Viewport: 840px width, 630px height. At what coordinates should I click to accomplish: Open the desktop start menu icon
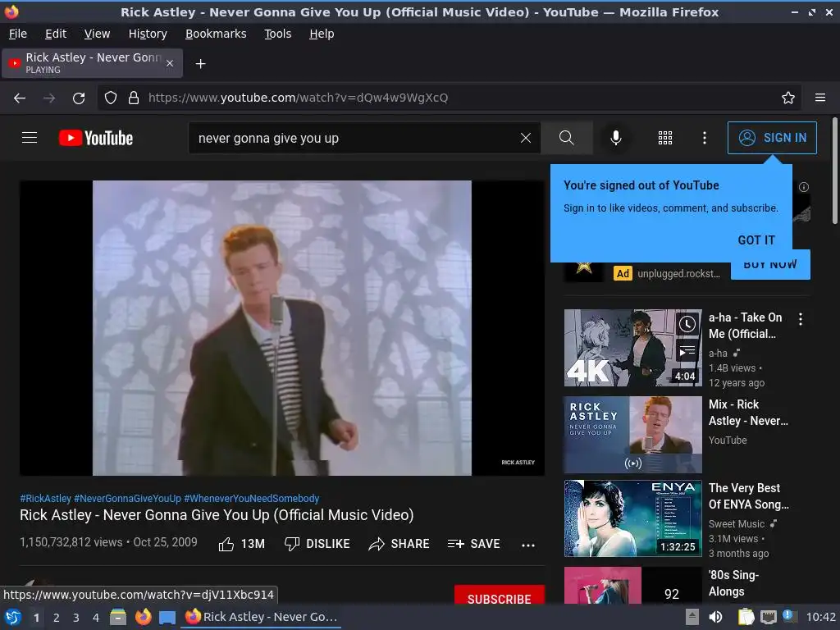(x=13, y=617)
